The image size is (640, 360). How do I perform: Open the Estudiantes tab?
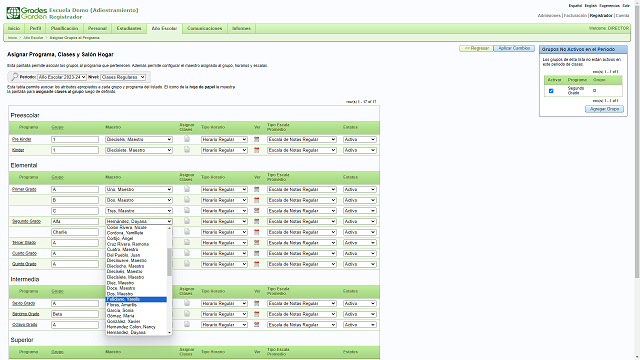click(129, 28)
